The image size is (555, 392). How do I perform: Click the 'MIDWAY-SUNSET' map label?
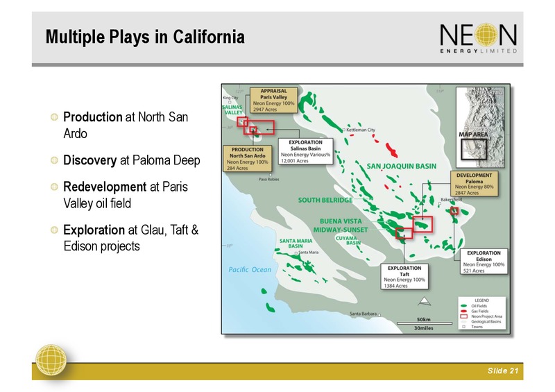pyautogui.click(x=341, y=230)
